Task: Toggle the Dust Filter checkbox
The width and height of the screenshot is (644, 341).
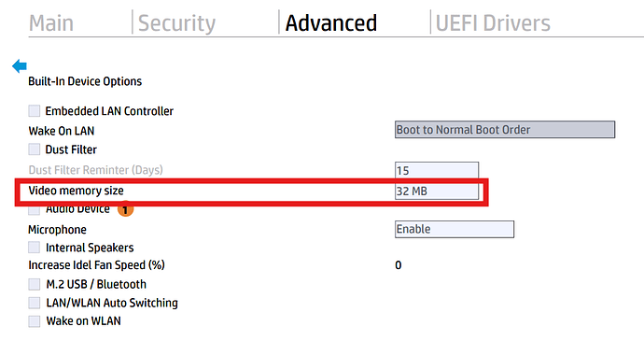Action: (35, 149)
